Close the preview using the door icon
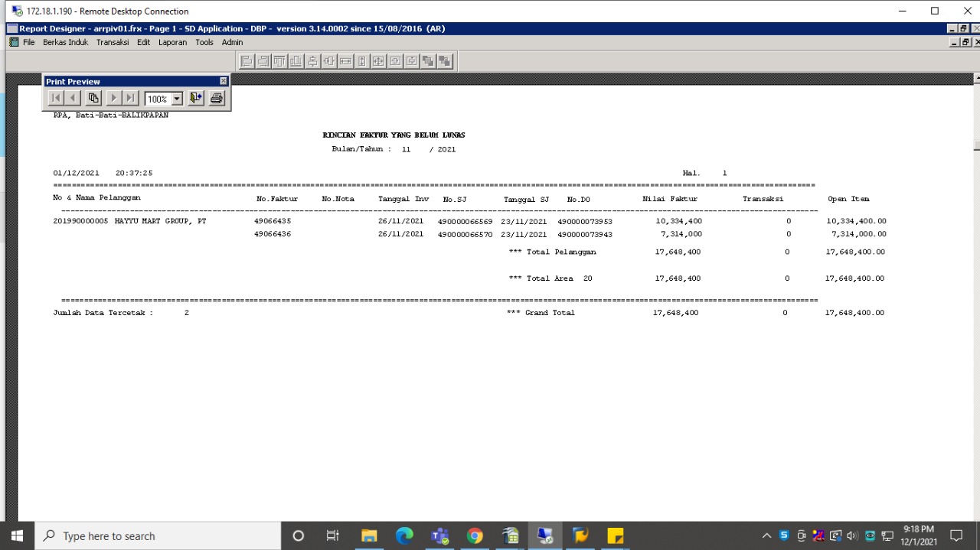Viewport: 980px width, 550px height. pyautogui.click(x=196, y=98)
